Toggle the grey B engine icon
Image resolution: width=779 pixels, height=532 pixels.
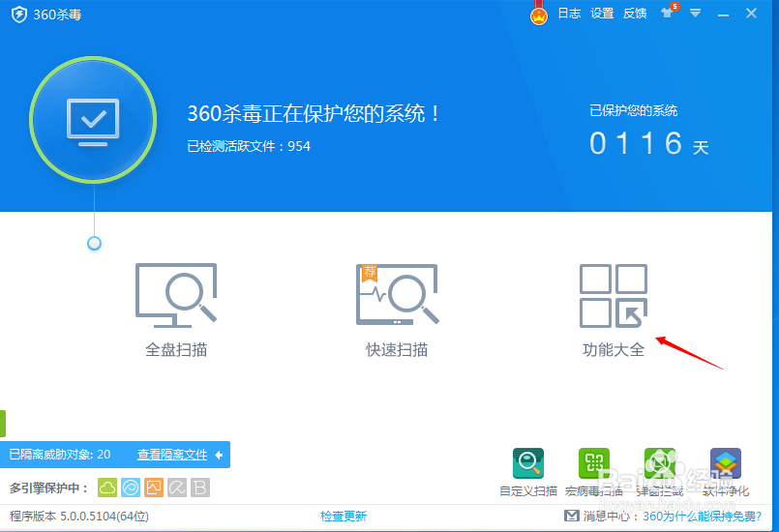pyautogui.click(x=200, y=488)
